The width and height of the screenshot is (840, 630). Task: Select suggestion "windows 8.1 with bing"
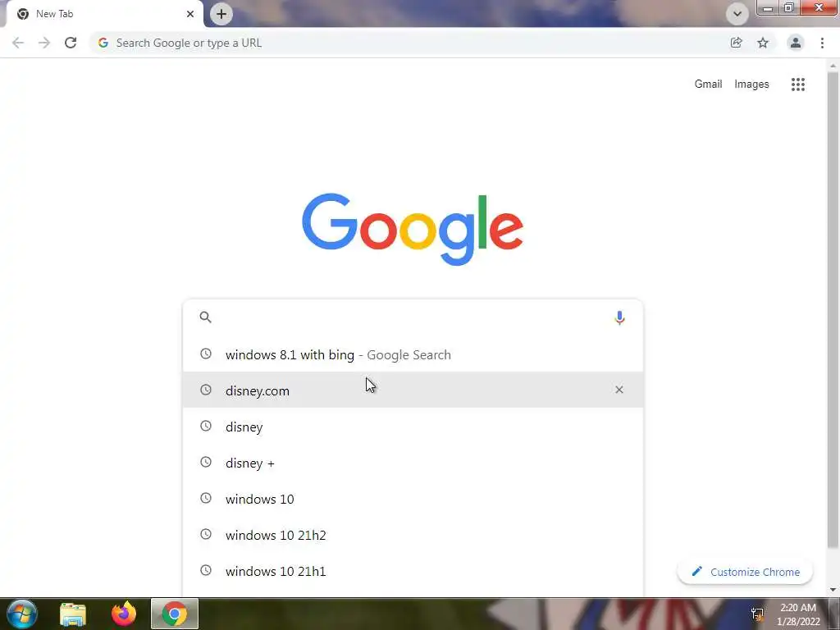click(x=413, y=354)
